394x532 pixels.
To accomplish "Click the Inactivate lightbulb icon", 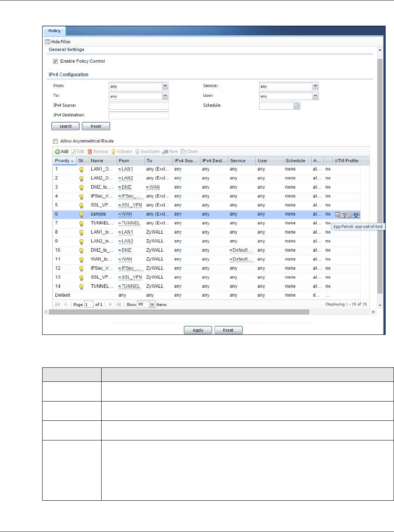I will pos(137,152).
